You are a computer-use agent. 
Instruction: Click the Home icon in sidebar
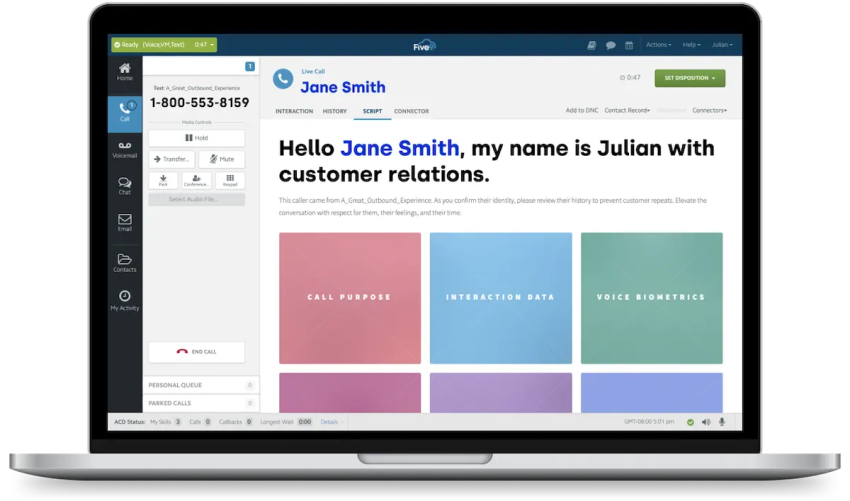coord(125,72)
